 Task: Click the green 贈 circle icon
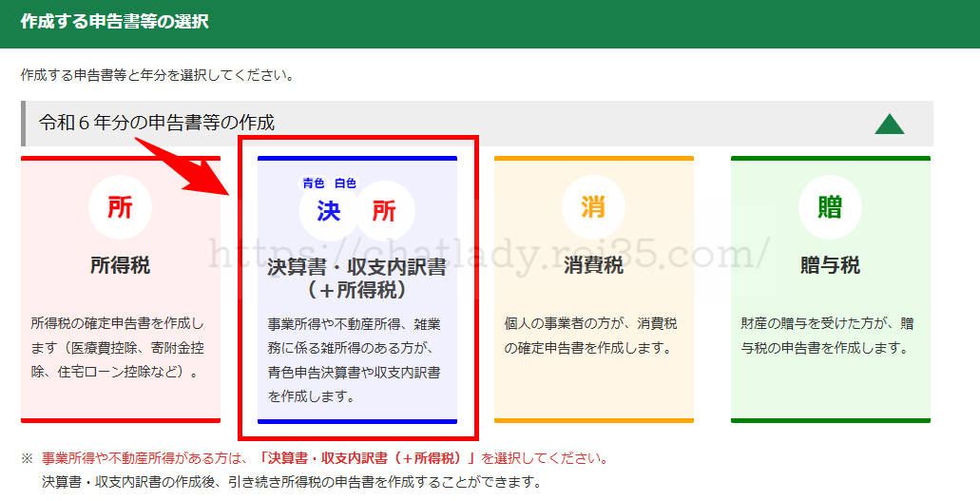pyautogui.click(x=830, y=207)
